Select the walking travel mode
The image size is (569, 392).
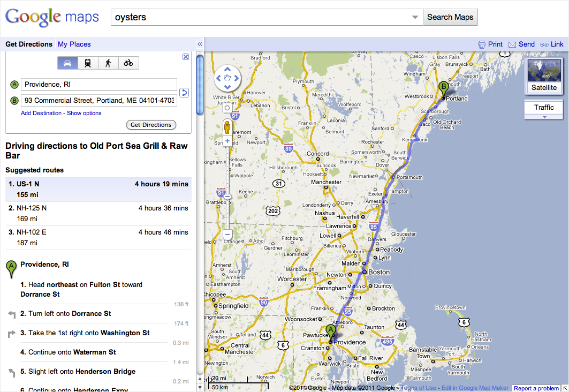(108, 63)
